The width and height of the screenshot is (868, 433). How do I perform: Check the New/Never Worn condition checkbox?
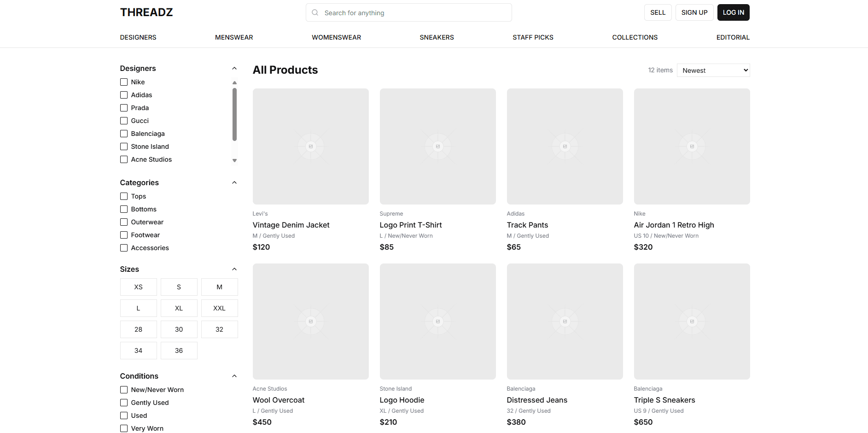[124, 390]
